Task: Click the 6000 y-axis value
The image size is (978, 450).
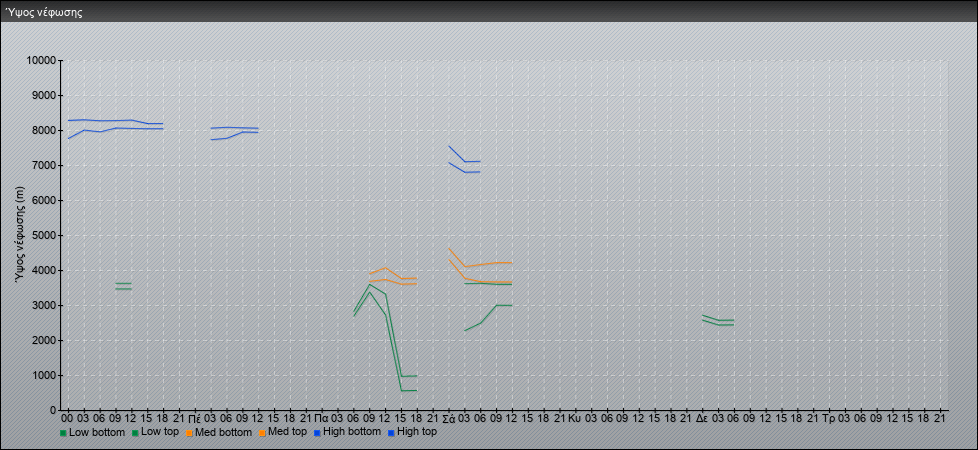Action: pyautogui.click(x=44, y=200)
